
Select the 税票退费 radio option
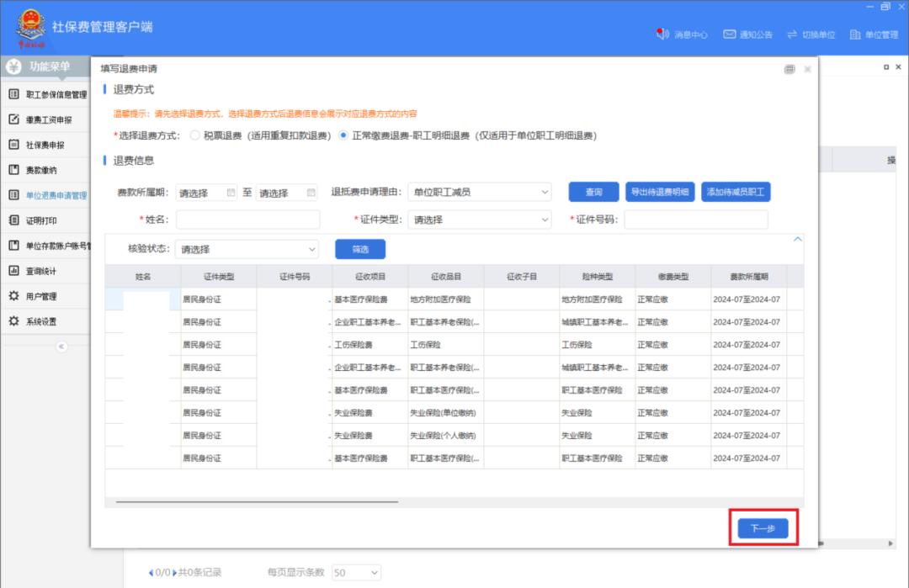(x=194, y=135)
